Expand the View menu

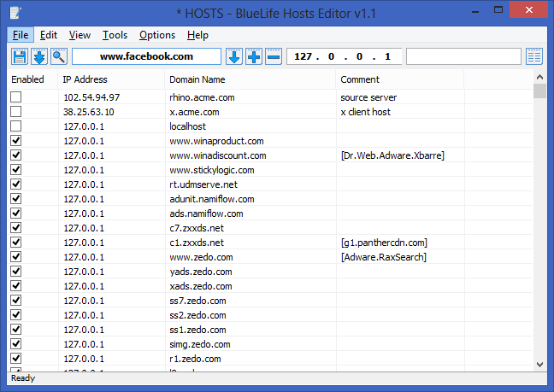pos(80,35)
